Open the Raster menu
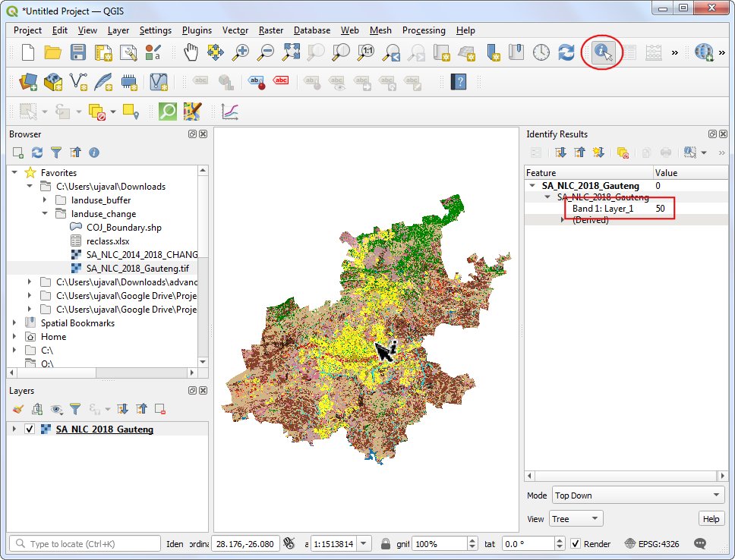Image resolution: width=735 pixels, height=560 pixels. 270,30
